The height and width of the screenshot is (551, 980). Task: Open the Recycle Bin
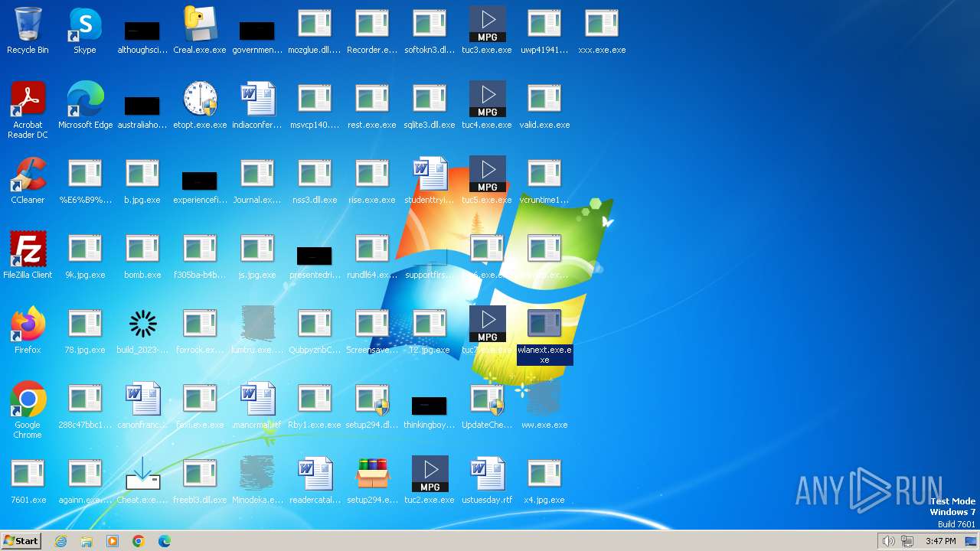click(28, 24)
